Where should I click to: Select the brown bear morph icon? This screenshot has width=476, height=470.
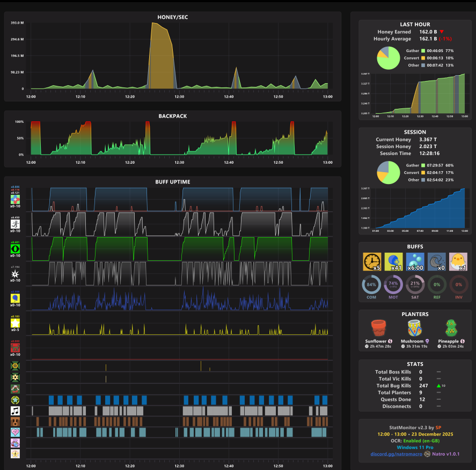coord(15,422)
